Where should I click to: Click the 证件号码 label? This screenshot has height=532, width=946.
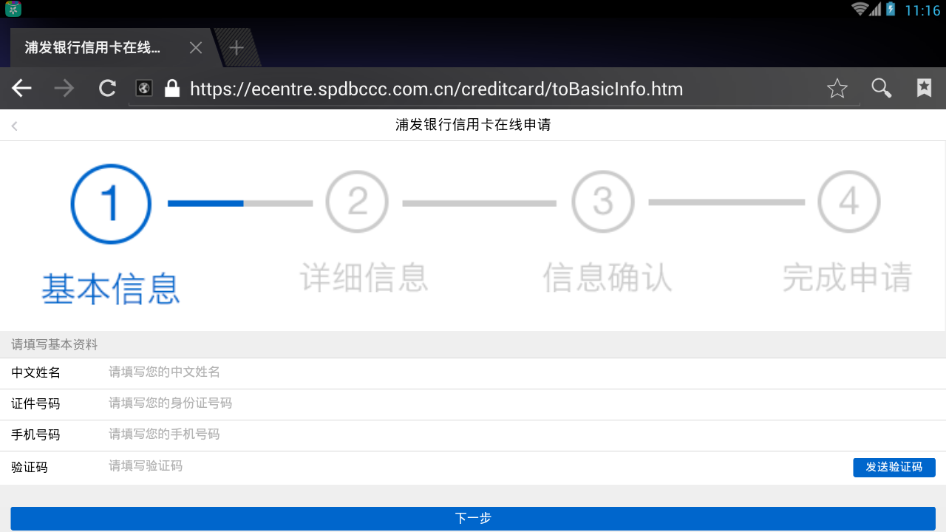click(36, 404)
